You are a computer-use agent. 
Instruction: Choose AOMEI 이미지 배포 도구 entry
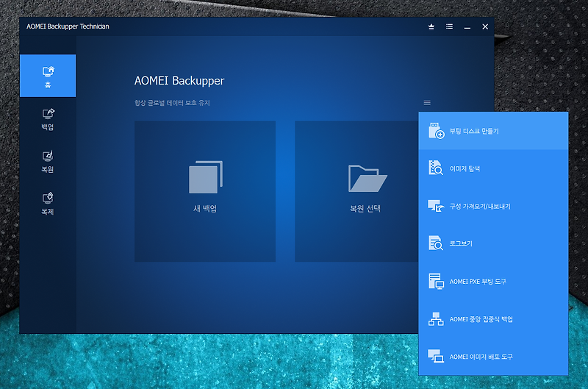point(493,357)
